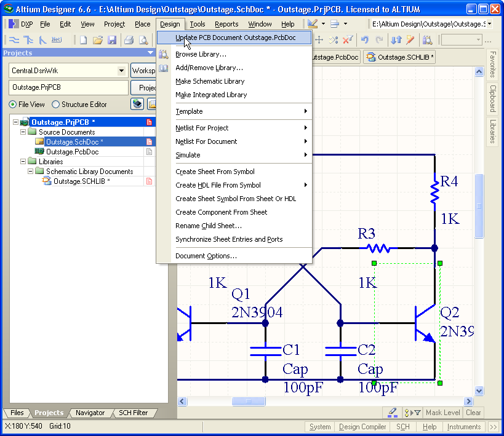Collapse the Source Documents tree folder
This screenshot has width=504, height=436.
point(23,132)
